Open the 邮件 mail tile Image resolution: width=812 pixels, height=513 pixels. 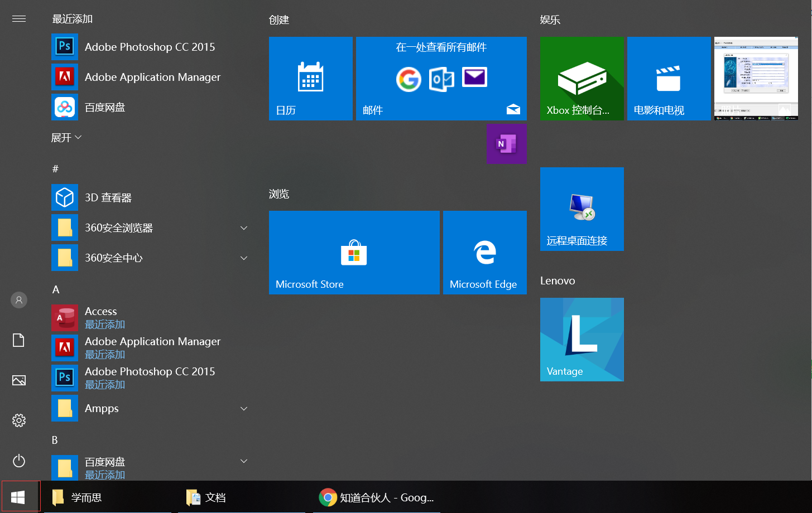click(x=441, y=79)
